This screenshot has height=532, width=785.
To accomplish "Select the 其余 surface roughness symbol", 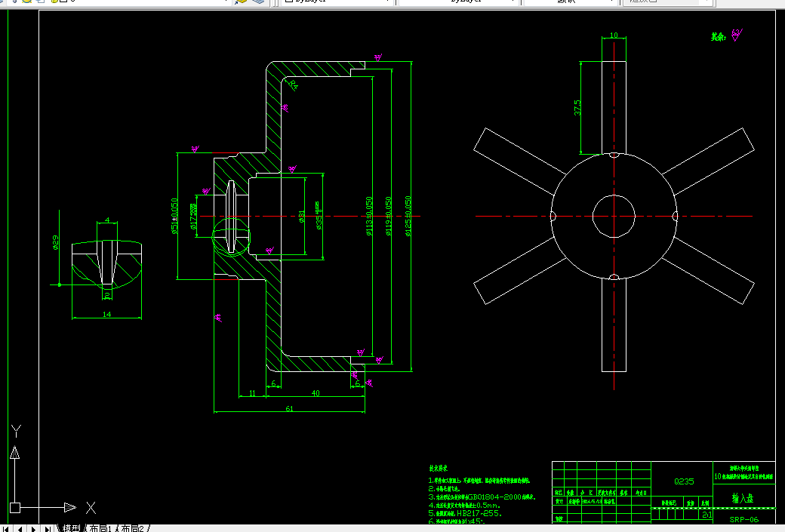I will [x=737, y=35].
